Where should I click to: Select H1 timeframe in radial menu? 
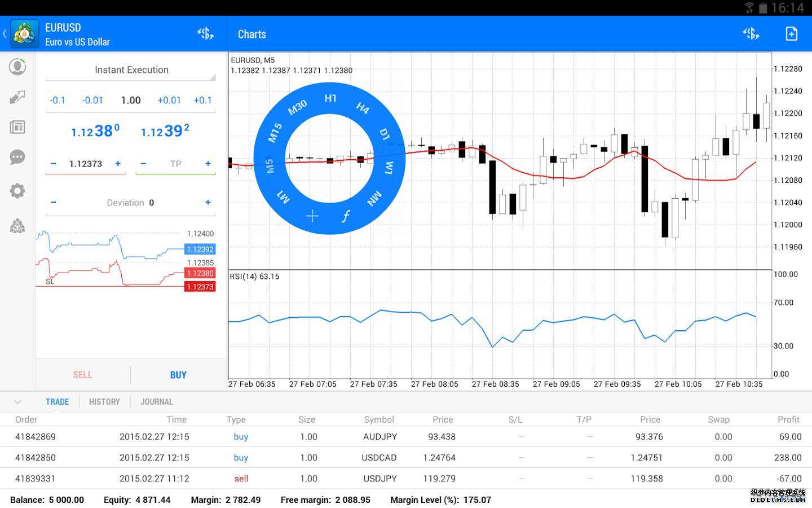[x=330, y=98]
